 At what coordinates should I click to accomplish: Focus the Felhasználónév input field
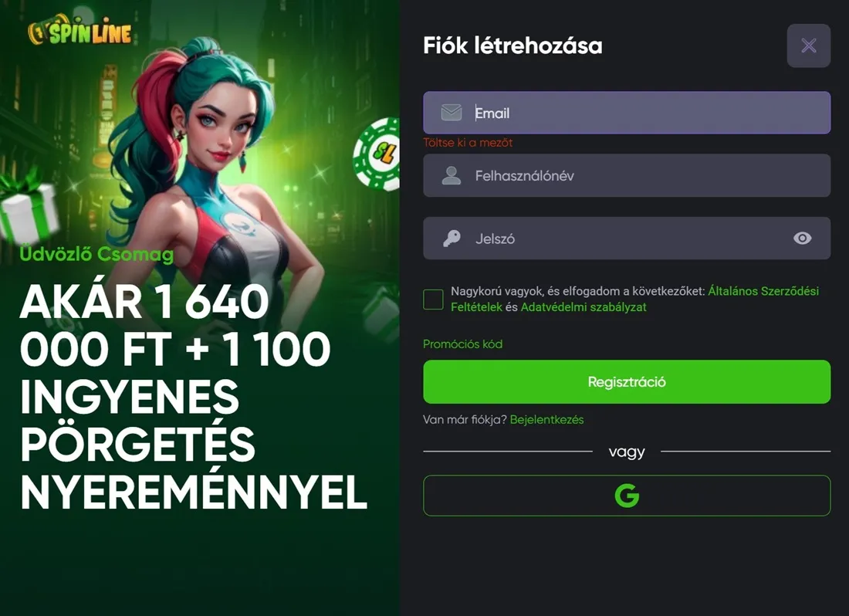click(x=627, y=175)
